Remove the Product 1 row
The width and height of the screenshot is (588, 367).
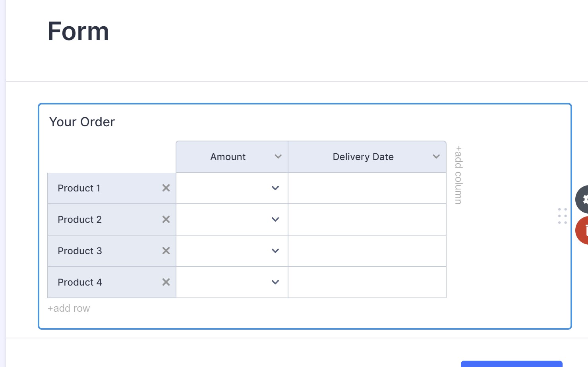pyautogui.click(x=166, y=188)
